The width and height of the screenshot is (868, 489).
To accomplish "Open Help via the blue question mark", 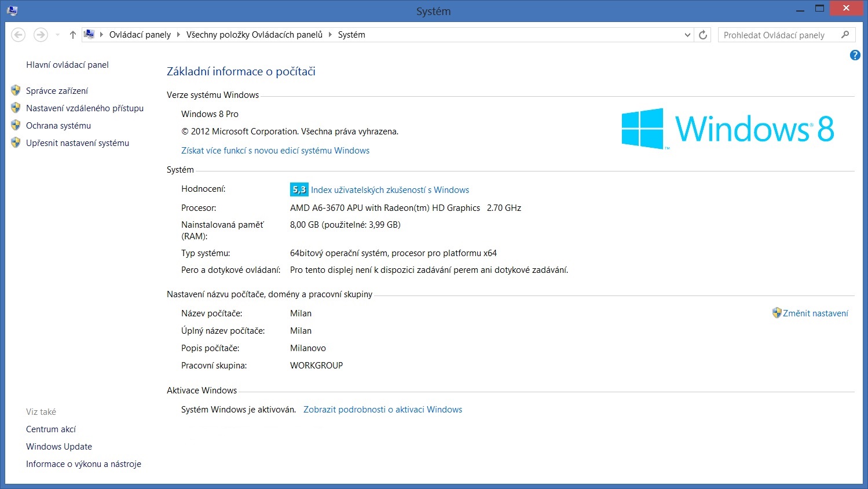I will (855, 55).
